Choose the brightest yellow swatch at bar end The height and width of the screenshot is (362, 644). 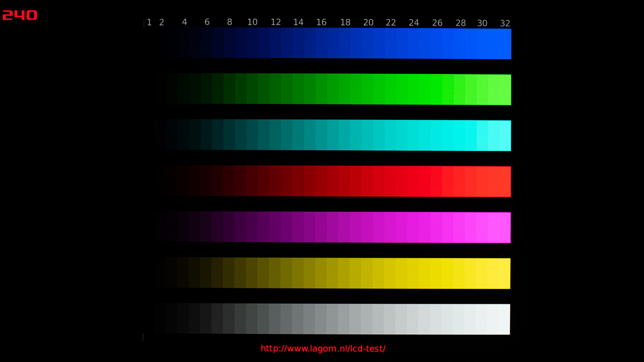tap(504, 274)
